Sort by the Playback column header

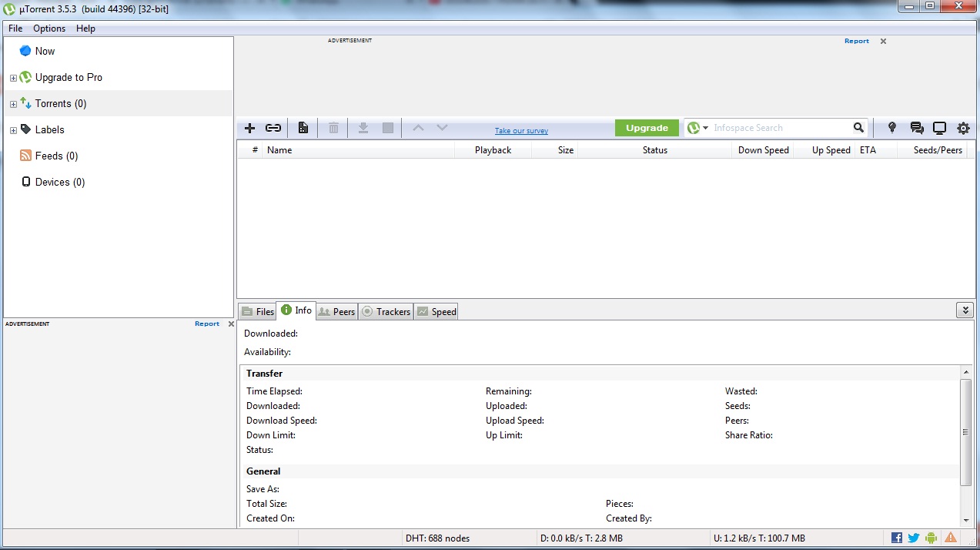(493, 150)
